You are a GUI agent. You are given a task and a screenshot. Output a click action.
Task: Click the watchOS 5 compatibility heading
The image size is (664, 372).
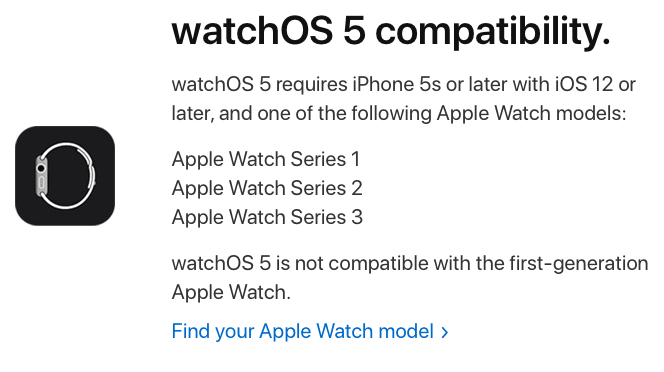[x=391, y=31]
